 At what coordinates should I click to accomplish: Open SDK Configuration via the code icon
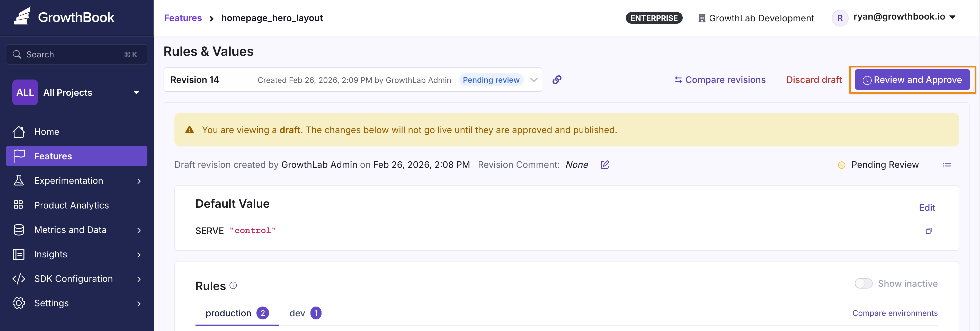(19, 279)
